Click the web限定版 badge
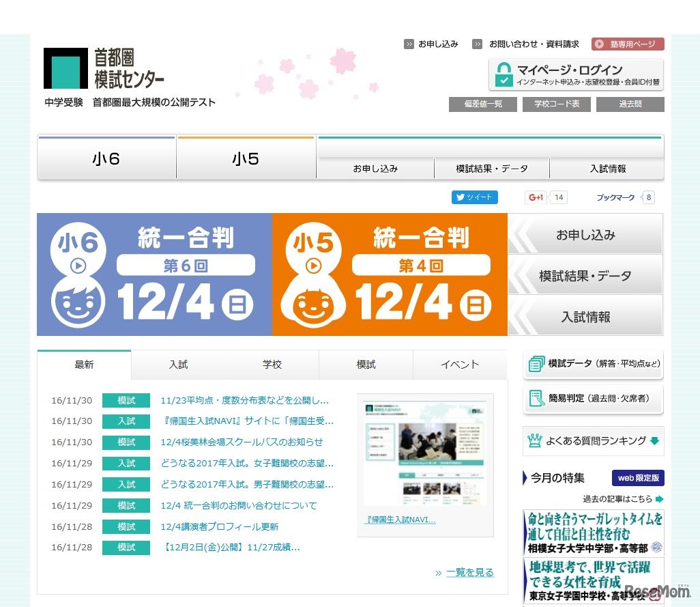Screen dimensions: 700x607 [638, 478]
